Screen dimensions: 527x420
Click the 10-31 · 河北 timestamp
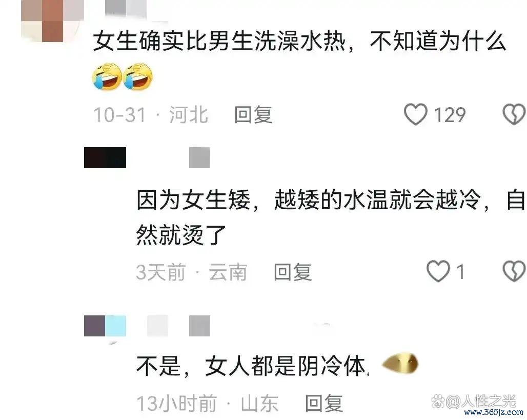[x=150, y=115]
